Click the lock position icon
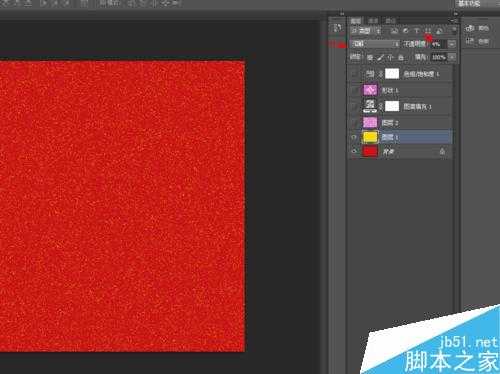This screenshot has width=500, height=374. tap(390, 58)
